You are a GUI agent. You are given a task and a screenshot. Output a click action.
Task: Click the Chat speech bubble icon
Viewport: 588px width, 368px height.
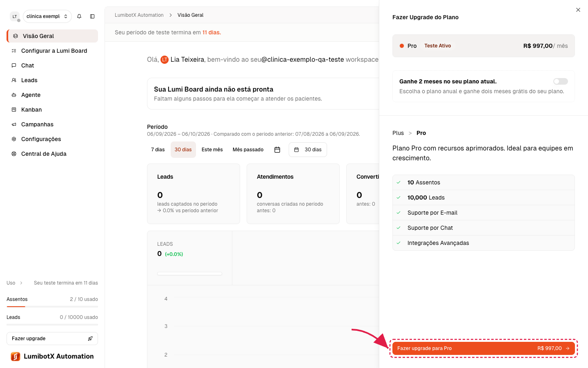14,65
